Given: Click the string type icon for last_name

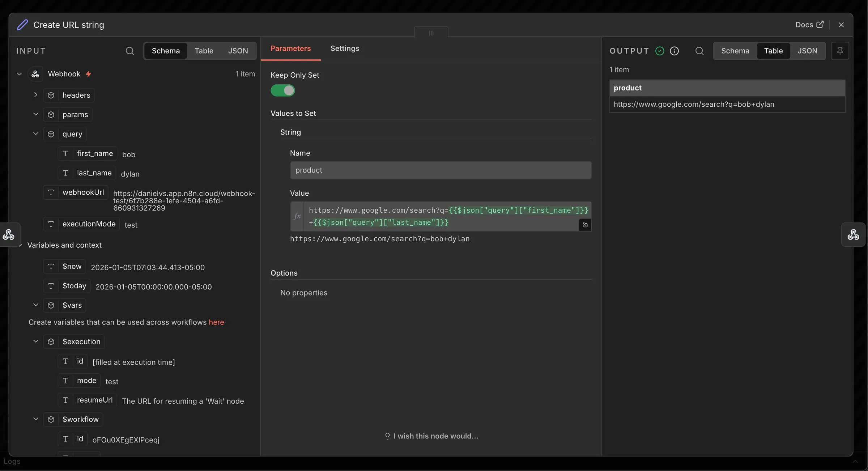Looking at the screenshot, I should [65, 173].
